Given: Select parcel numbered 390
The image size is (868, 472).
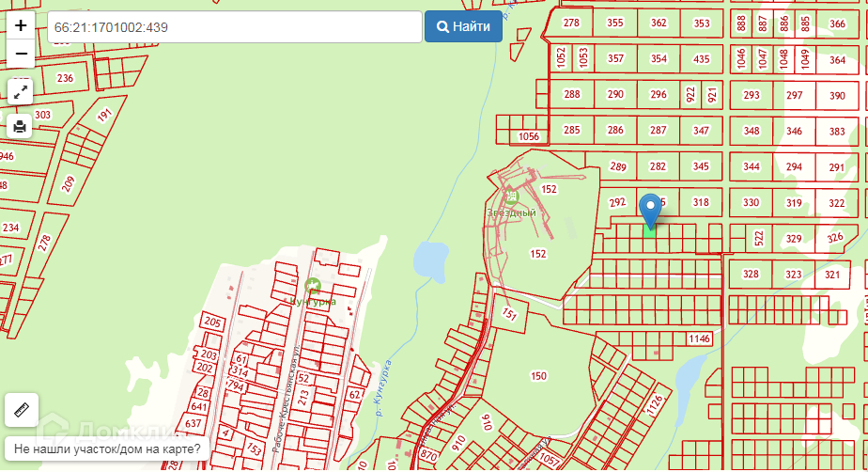Looking at the screenshot, I should (837, 95).
